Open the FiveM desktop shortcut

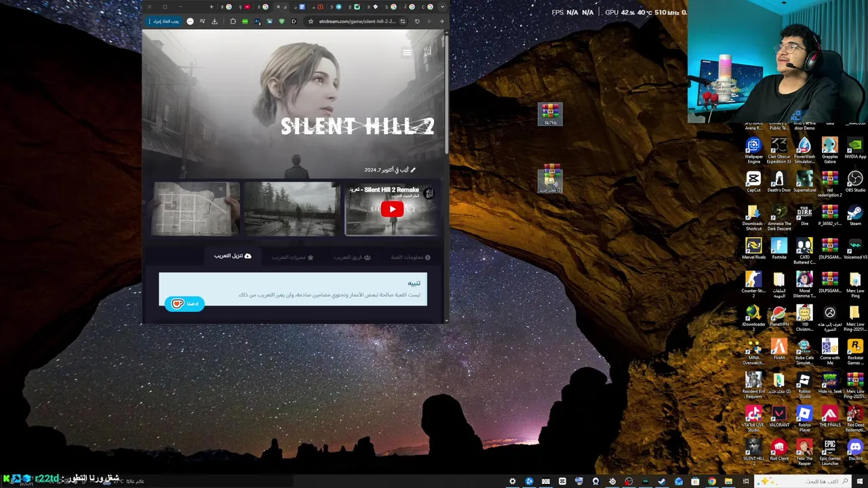pos(779,349)
